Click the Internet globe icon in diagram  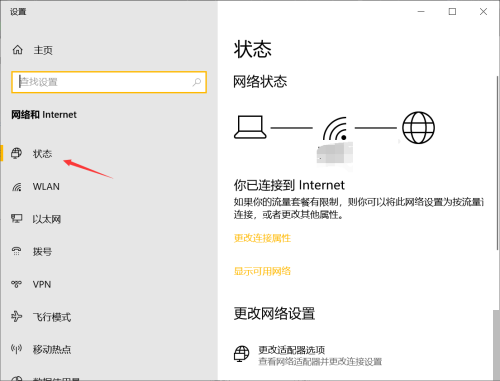[x=418, y=128]
